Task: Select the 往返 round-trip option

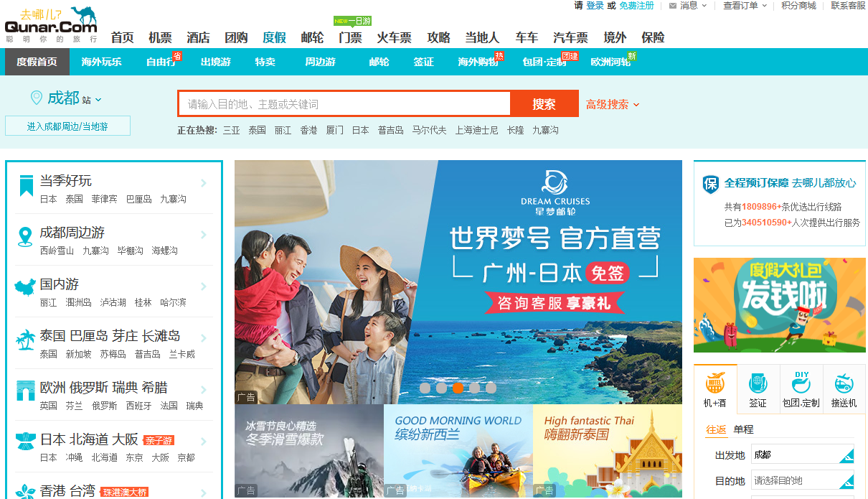Action: (x=716, y=429)
